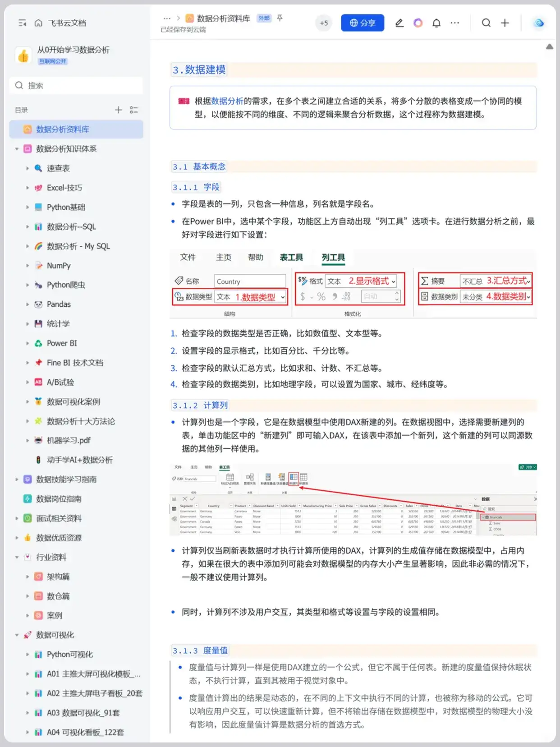Open A02 主推大屏电子看板_20套
Viewport: 560px width, 747px height.
pos(94,693)
